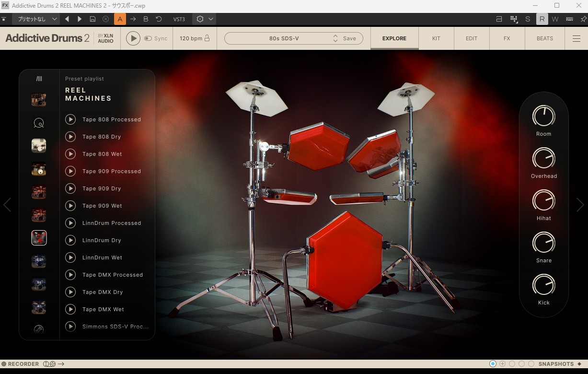Open the hamburger menu at top right
This screenshot has width=588, height=374.
point(576,38)
